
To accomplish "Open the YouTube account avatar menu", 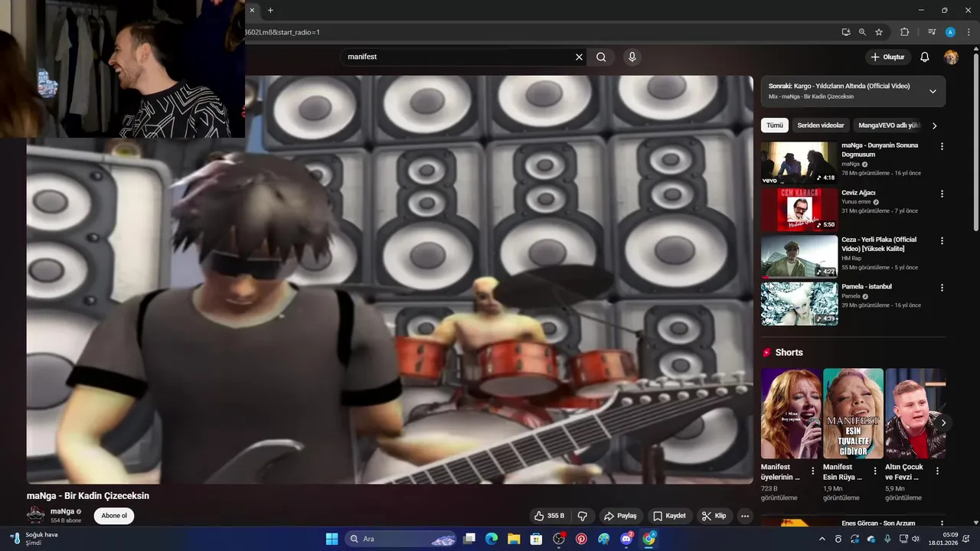I will point(951,57).
